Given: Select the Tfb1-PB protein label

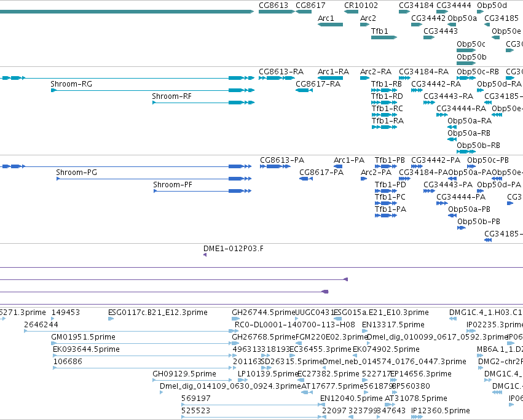Looking at the screenshot, I should pos(390,160).
